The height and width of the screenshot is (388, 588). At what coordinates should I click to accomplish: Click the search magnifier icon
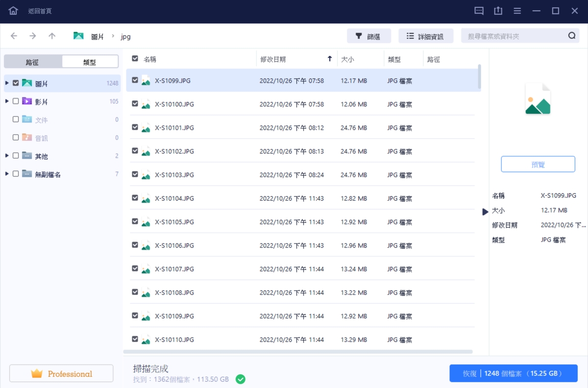click(572, 36)
